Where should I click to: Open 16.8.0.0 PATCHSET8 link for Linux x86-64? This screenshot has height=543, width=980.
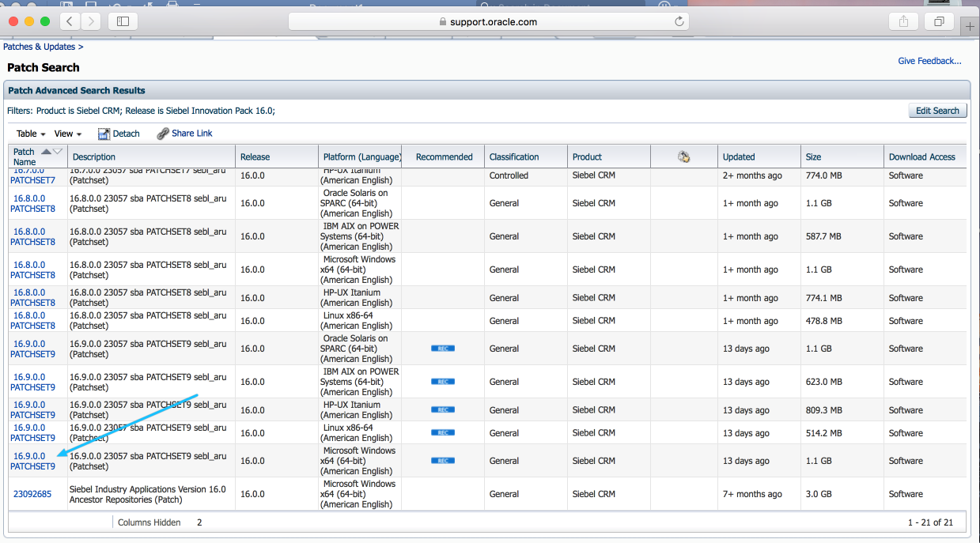(32, 321)
